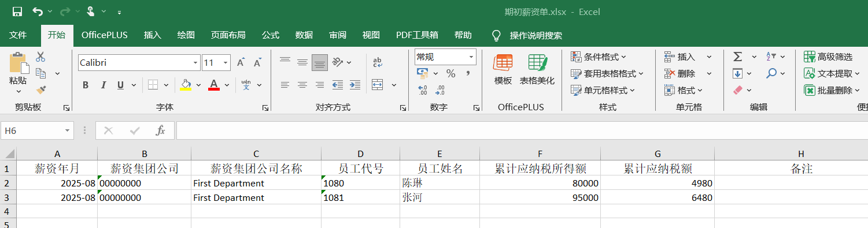Apply yellow fill color
This screenshot has width=868, height=228.
pyautogui.click(x=186, y=85)
